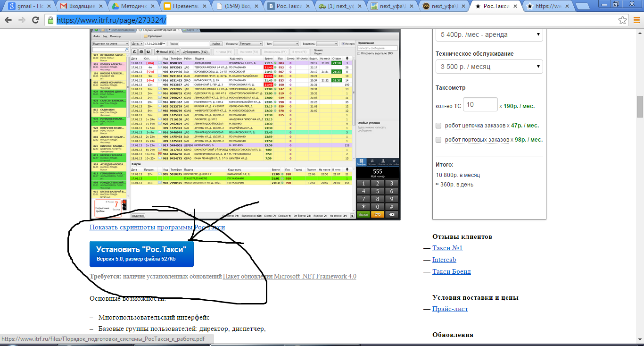Viewport: 644px width, 346px height.
Task: Open the Chrome hamburger menu
Action: [636, 20]
